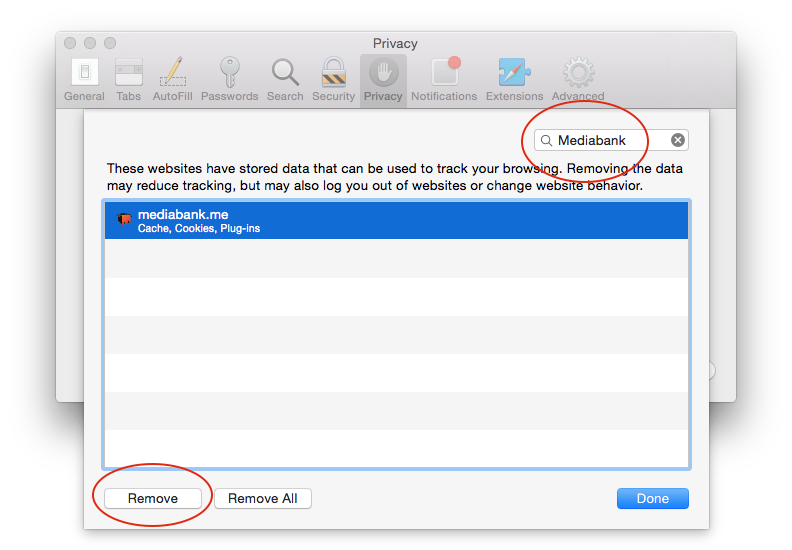Click the Remove All button
The height and width of the screenshot is (550, 792).
coord(263,498)
